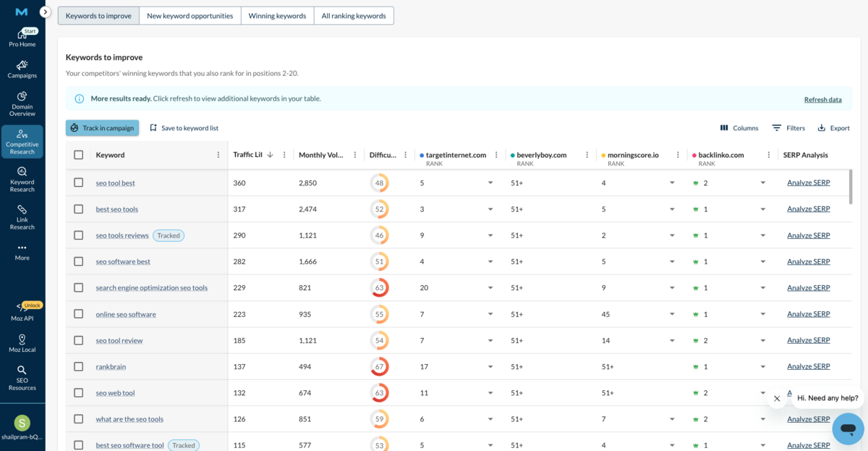Collapse the sidebar with arrow toggle
868x451 pixels.
[x=45, y=12]
